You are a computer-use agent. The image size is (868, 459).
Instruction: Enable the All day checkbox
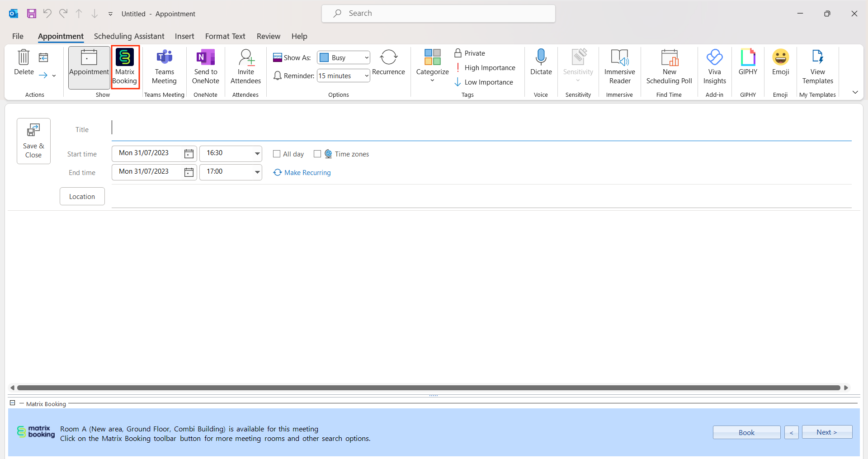click(x=277, y=154)
